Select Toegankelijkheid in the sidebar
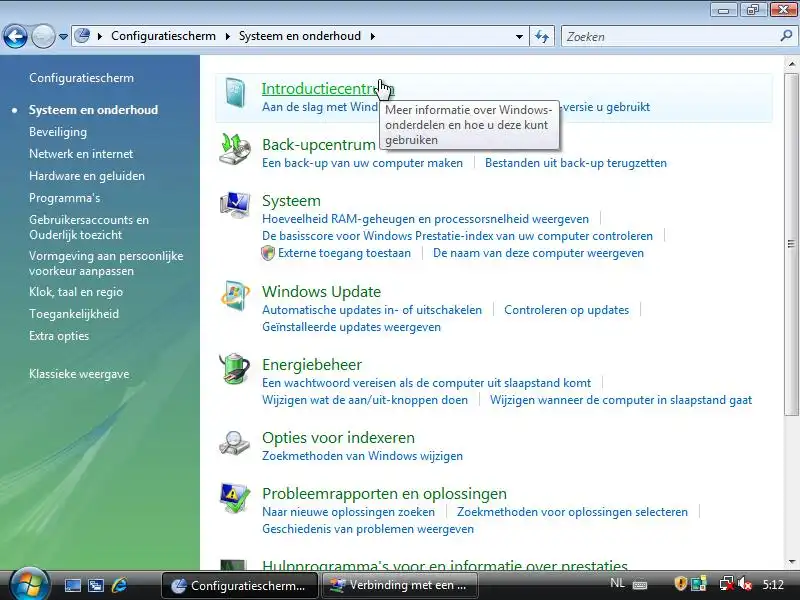Image resolution: width=800 pixels, height=600 pixels. (73, 314)
